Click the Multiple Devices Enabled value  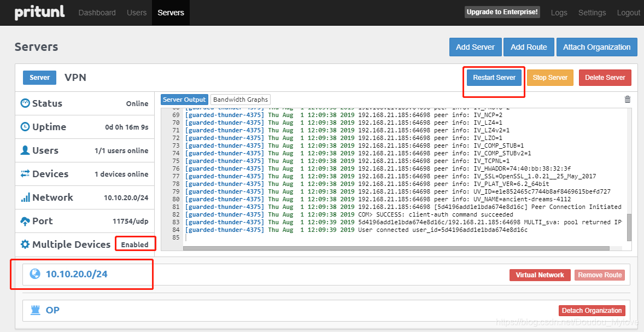134,244
